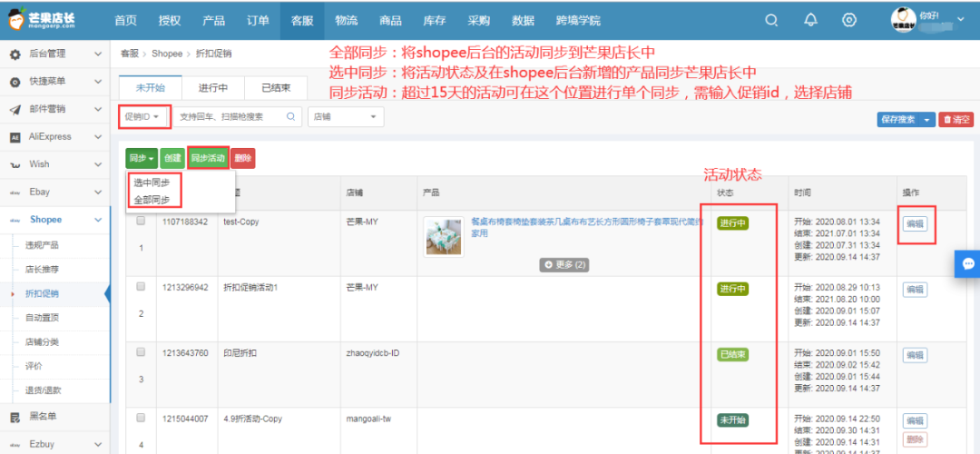Click the magnifier icon in promotion search box
980x454 pixels.
pos(291,117)
